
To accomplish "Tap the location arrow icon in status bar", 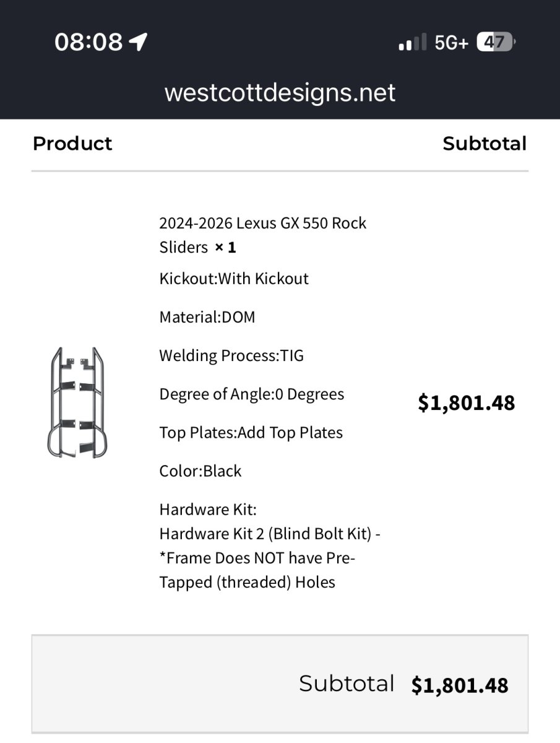I will click(138, 42).
